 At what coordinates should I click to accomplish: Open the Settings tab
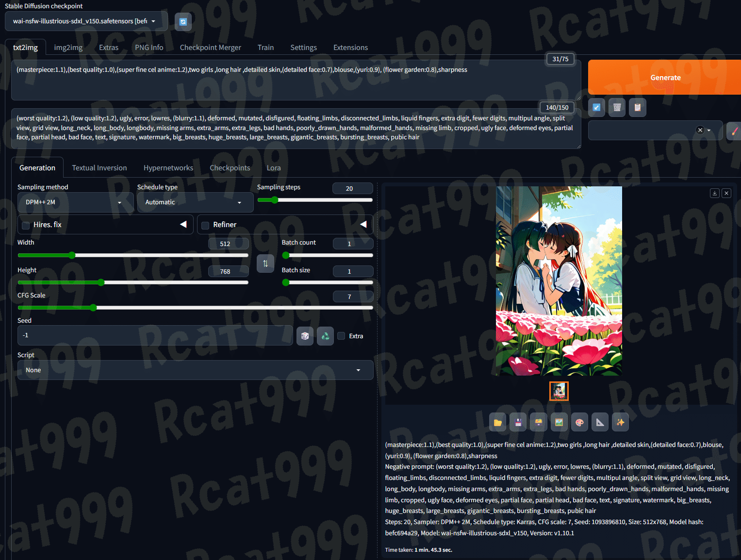click(304, 48)
